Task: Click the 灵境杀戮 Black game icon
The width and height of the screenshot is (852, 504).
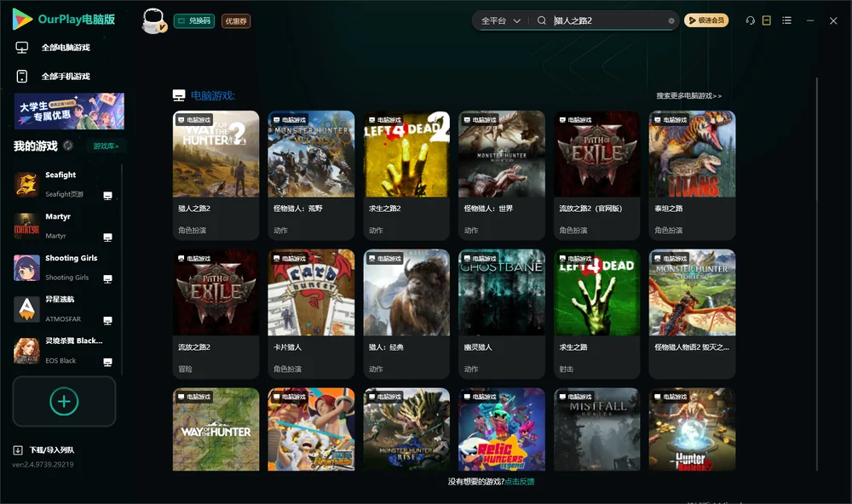Action: point(26,351)
